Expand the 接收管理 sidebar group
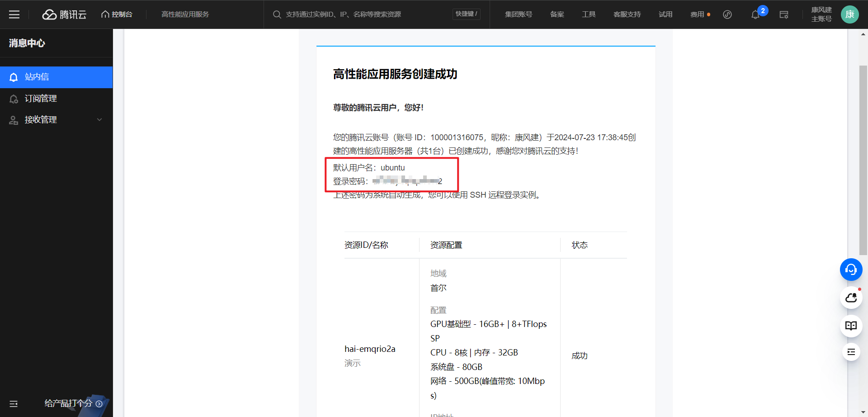Image resolution: width=868 pixels, height=417 pixels. (57, 120)
